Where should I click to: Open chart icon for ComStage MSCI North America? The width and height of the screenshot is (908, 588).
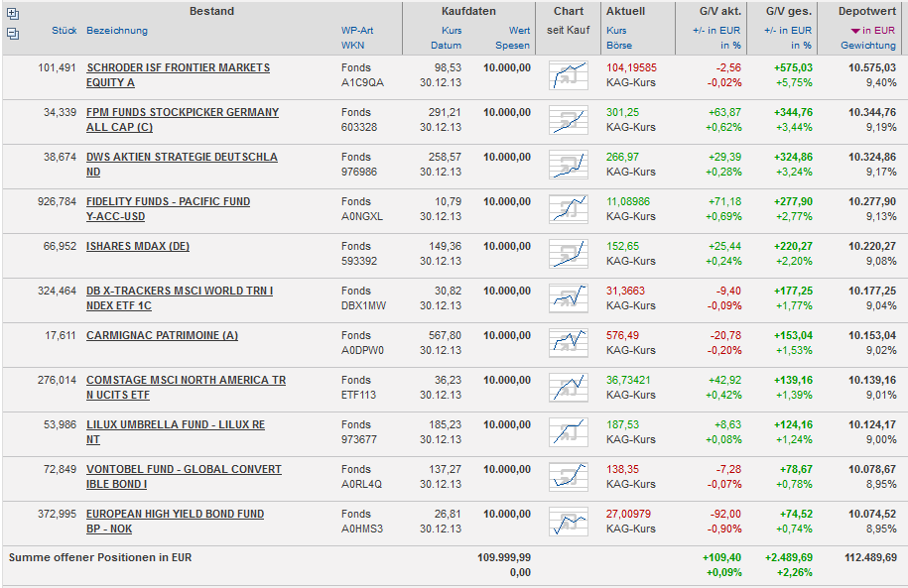click(x=569, y=388)
